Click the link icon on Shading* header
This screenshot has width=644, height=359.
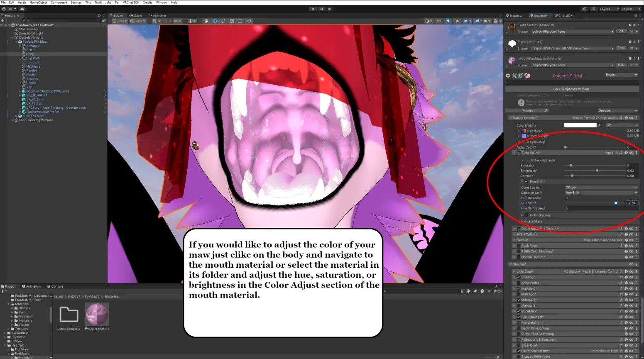coord(631,264)
